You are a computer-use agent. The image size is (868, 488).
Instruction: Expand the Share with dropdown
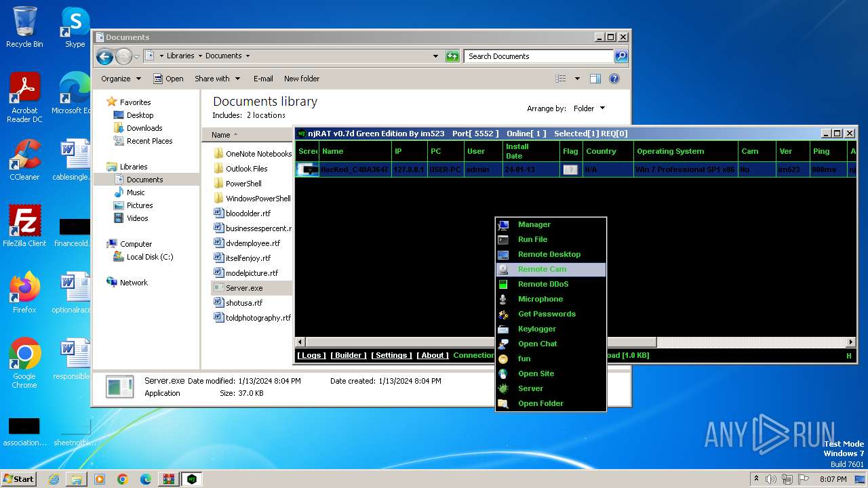217,79
